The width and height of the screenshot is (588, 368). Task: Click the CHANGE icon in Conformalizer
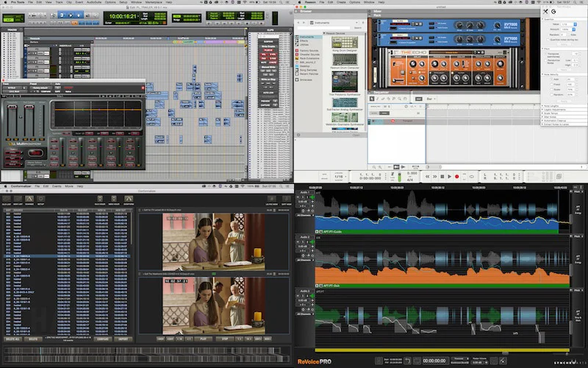tap(29, 199)
